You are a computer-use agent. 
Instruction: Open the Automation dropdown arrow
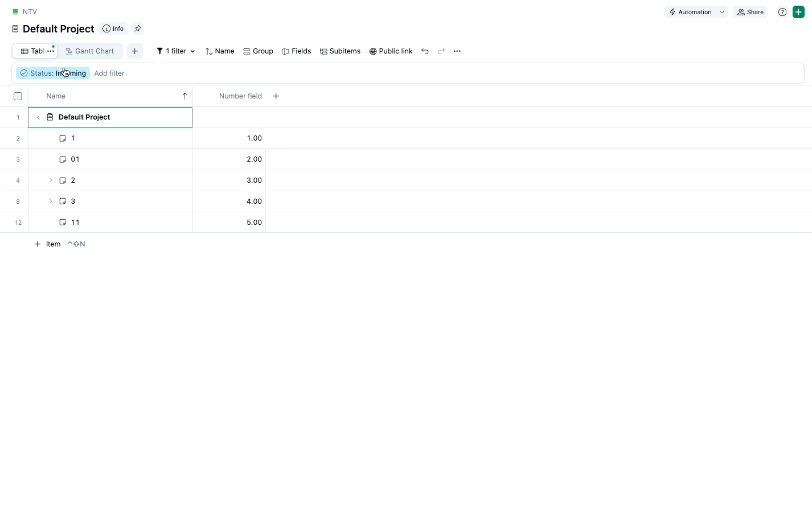click(x=721, y=11)
